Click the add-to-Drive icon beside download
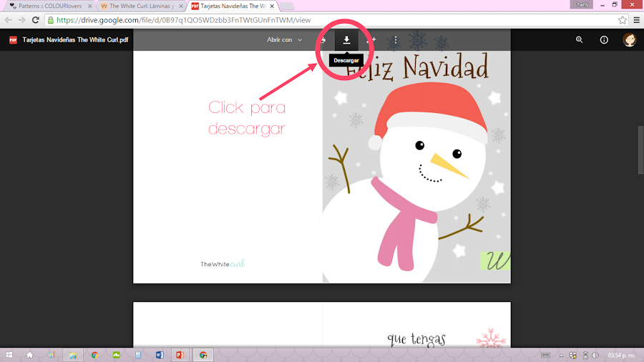The height and width of the screenshot is (362, 644). click(371, 40)
